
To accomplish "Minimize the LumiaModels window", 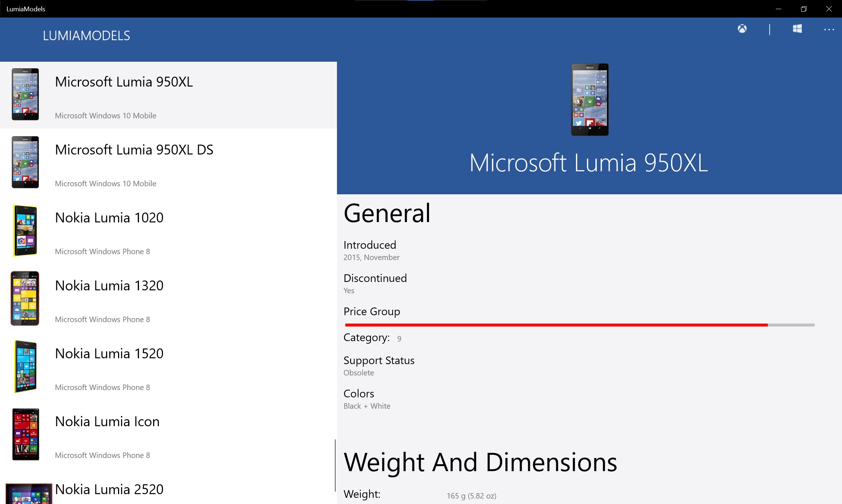I will [x=778, y=9].
